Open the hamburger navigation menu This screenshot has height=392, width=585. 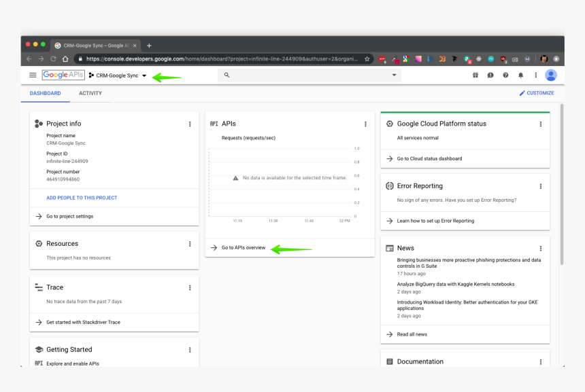[33, 75]
